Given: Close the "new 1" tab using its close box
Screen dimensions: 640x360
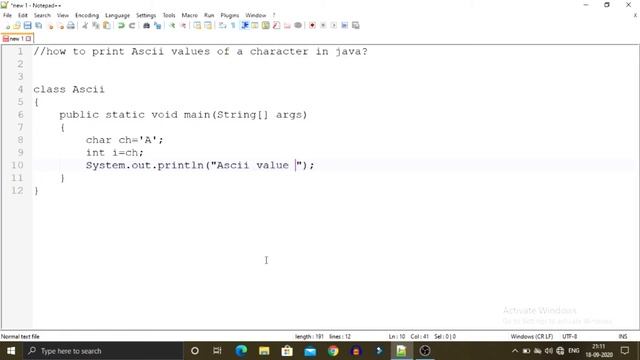Looking at the screenshot, I should point(28,39).
